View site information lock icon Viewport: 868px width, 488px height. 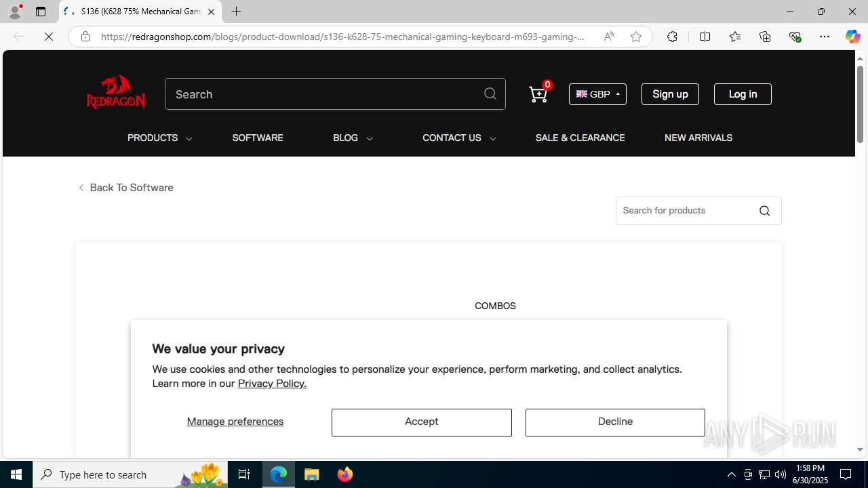pyautogui.click(x=85, y=37)
